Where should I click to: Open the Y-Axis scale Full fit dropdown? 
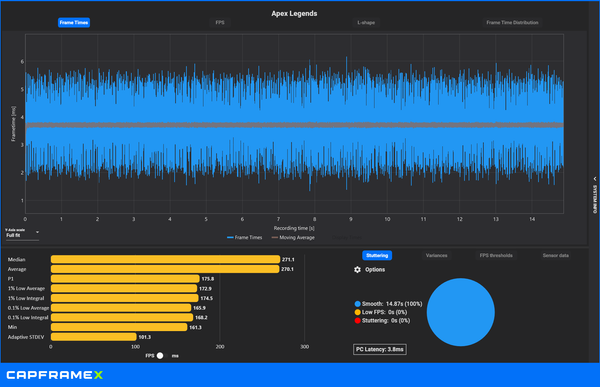(x=22, y=234)
